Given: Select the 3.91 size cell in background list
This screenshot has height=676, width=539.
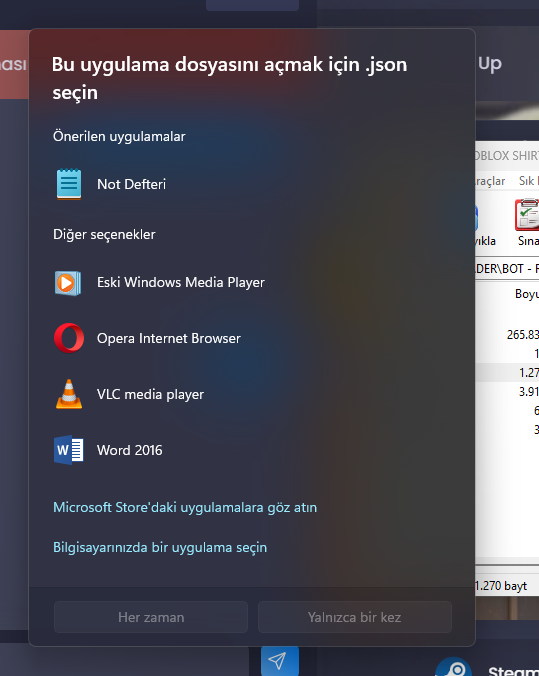Looking at the screenshot, I should pos(529,391).
